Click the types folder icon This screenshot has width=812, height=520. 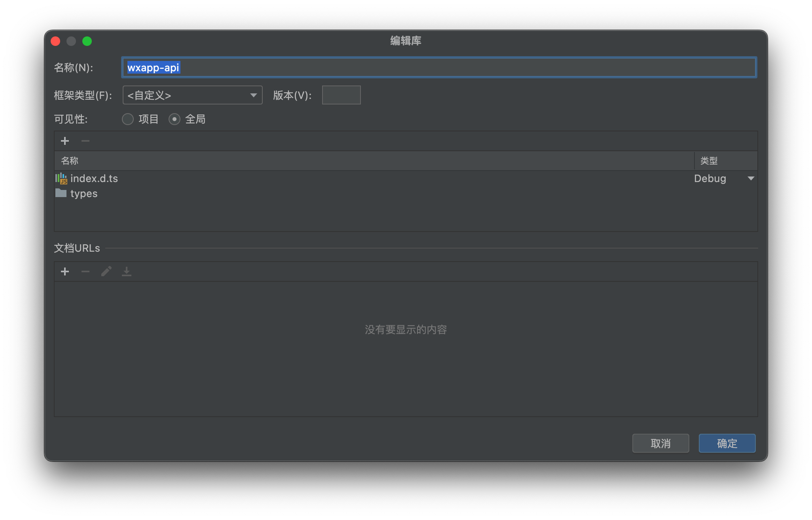point(61,193)
